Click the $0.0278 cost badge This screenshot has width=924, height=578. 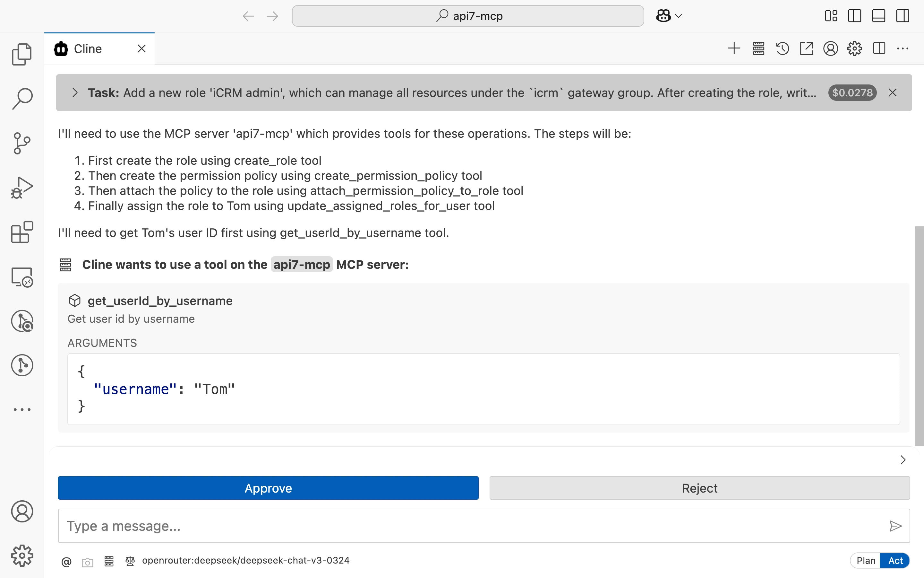tap(852, 92)
